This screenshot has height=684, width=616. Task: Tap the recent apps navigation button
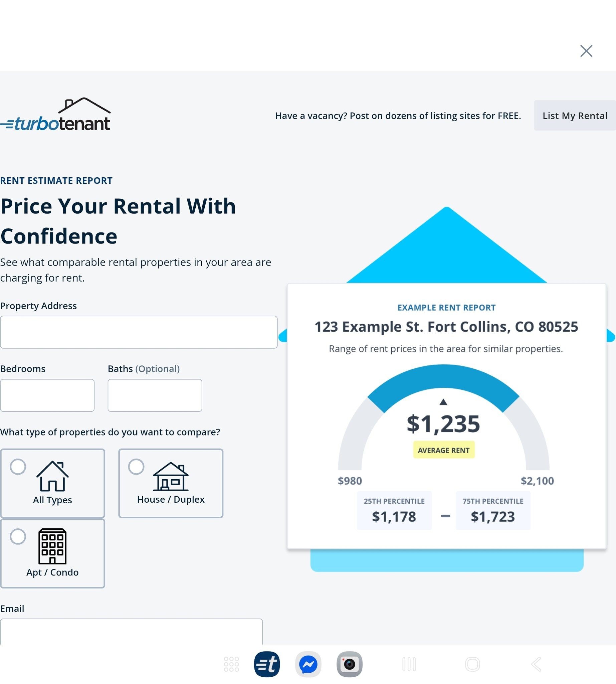point(409,664)
